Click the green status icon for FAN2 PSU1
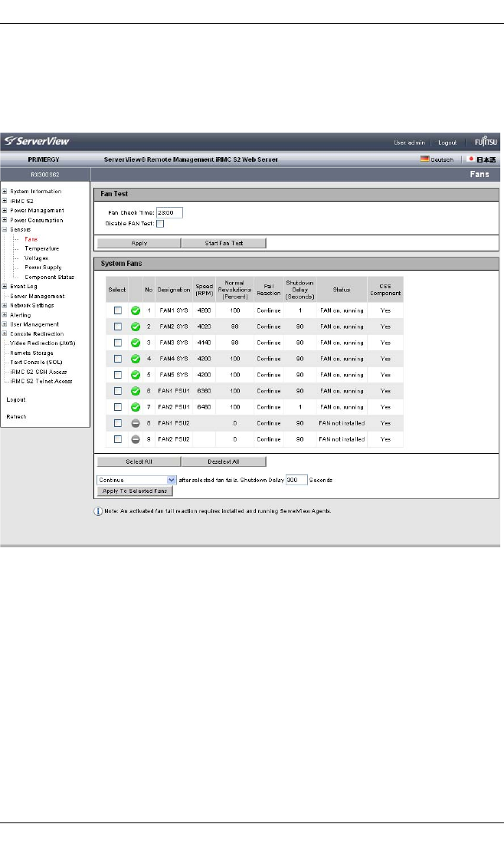 (x=136, y=407)
